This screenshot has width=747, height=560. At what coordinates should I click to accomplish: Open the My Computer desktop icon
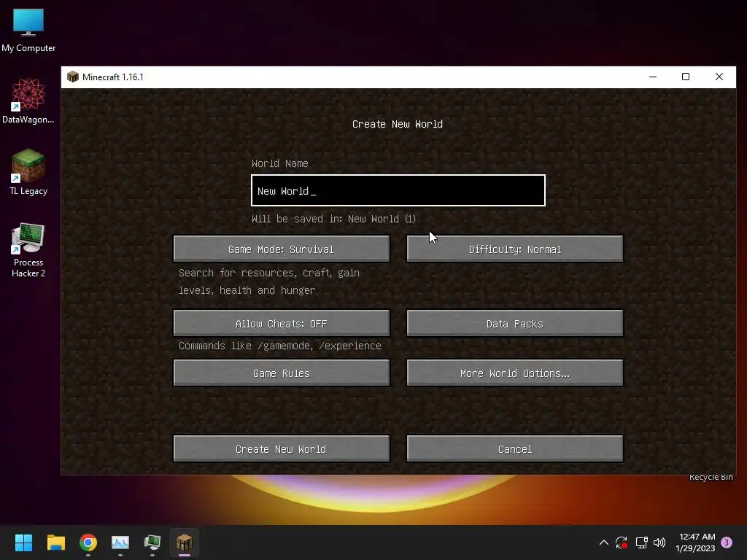28,30
